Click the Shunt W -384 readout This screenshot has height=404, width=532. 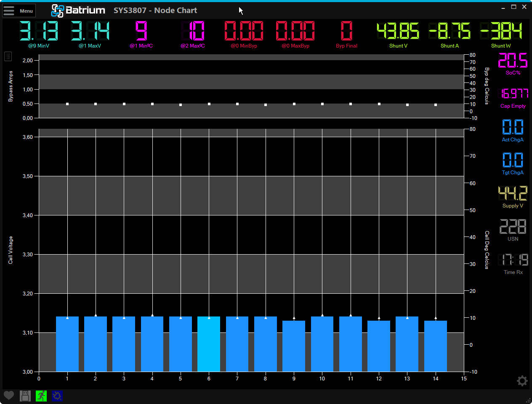(x=501, y=35)
